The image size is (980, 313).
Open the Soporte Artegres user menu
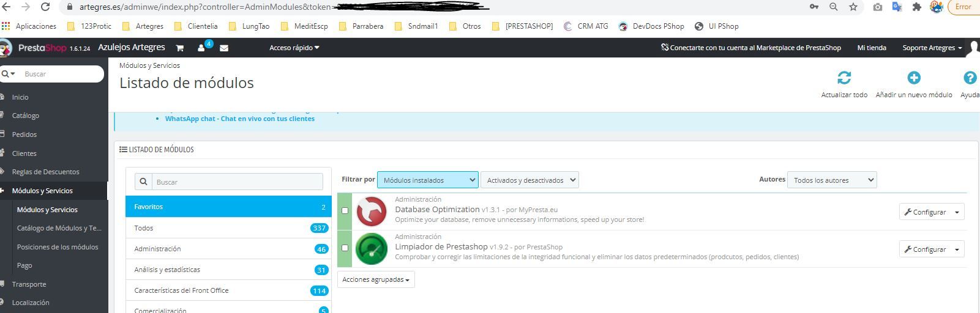(x=932, y=48)
